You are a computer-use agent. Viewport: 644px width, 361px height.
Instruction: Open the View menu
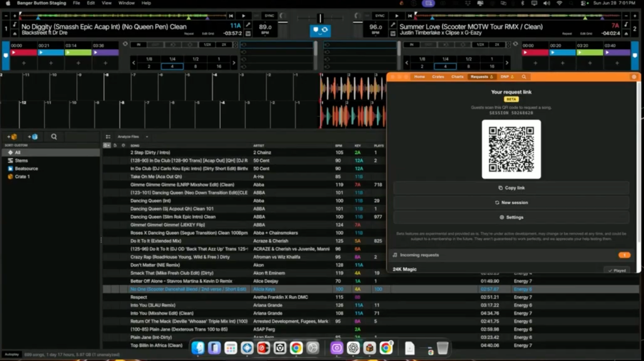(107, 3)
